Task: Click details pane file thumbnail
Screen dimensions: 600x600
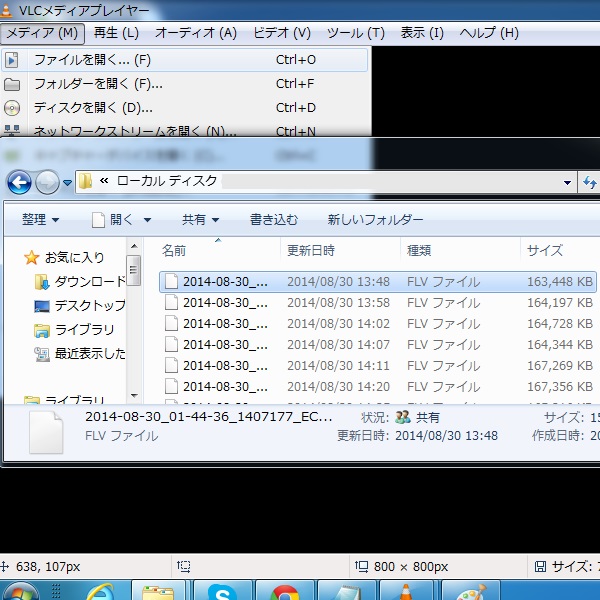Action: click(x=46, y=432)
